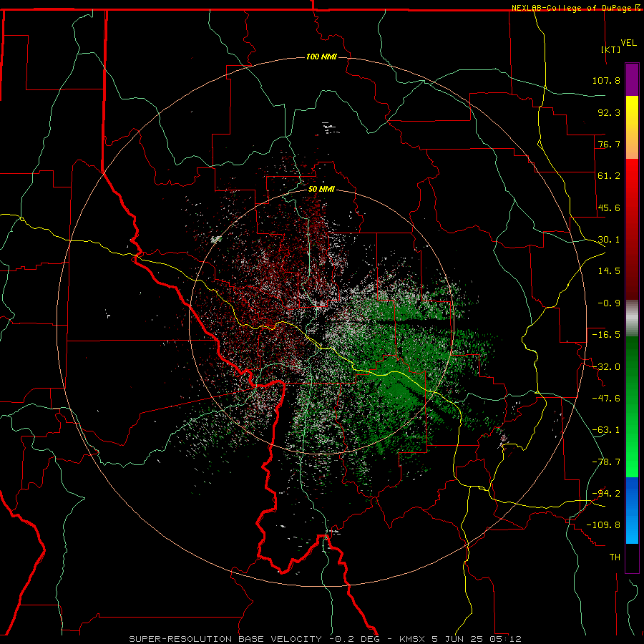Click the -32.0 velocity scale value
The height and width of the screenshot is (644, 644).
(606, 367)
